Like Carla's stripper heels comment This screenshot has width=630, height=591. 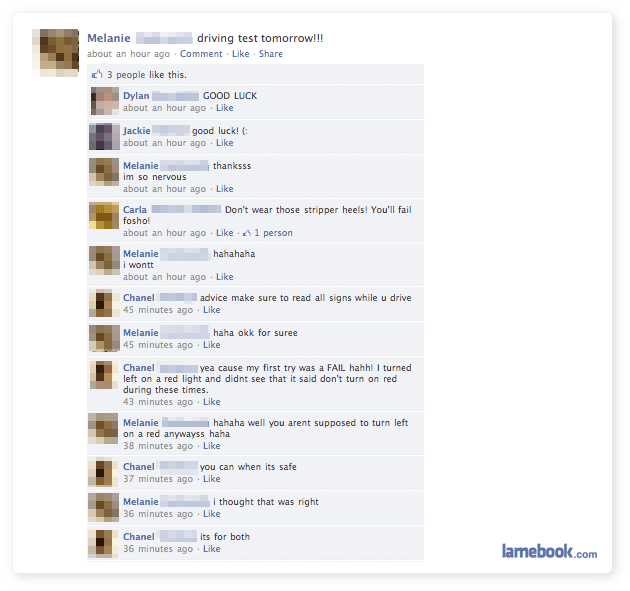[x=225, y=233]
